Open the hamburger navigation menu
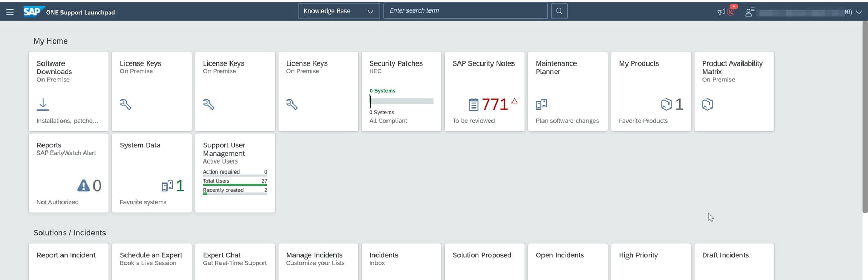868x280 pixels. coord(10,12)
